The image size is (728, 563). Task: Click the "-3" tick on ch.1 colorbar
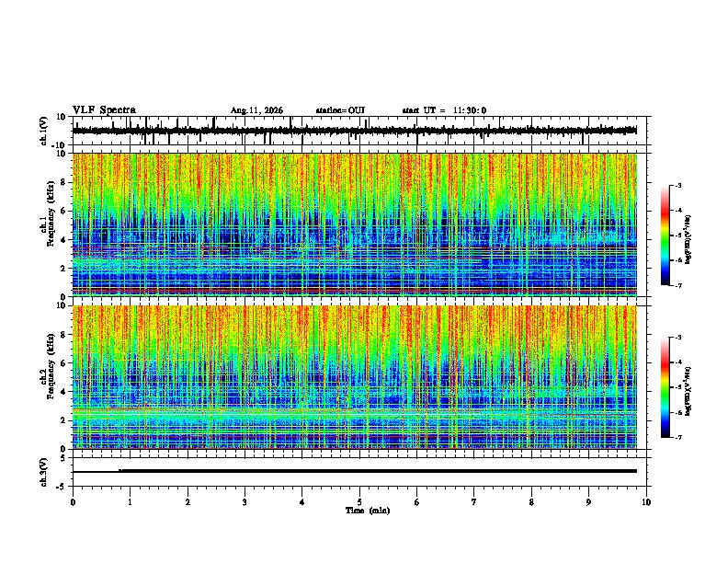point(677,185)
